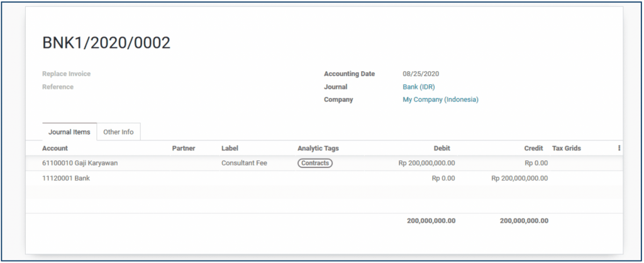
Task: Switch to the Other Info tab
Action: 118,132
